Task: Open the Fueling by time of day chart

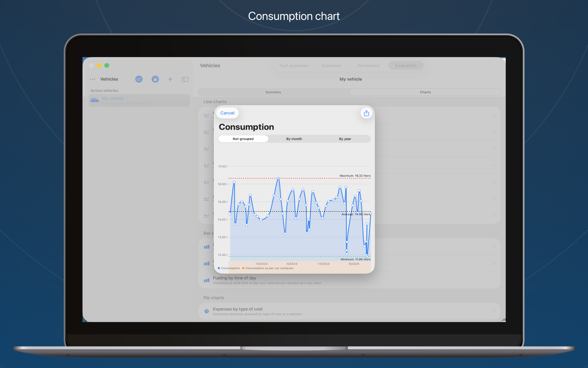Action: 349,280
